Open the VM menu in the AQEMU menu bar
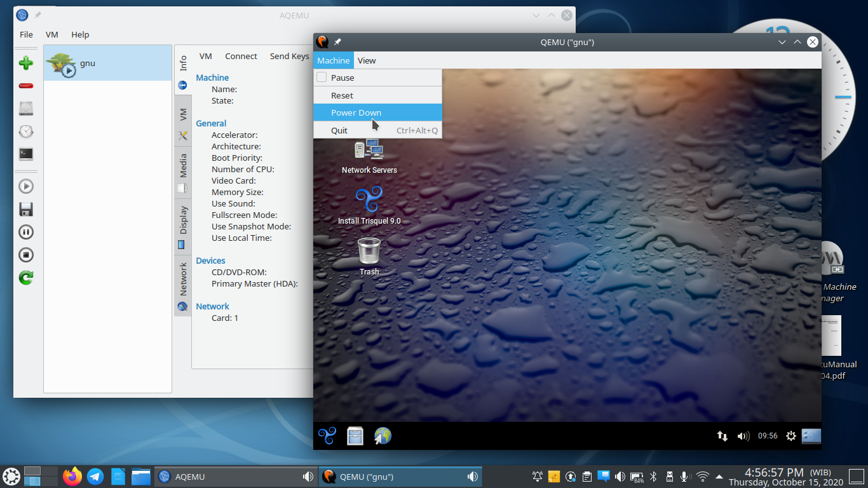This screenshot has width=868, height=488. (x=52, y=34)
